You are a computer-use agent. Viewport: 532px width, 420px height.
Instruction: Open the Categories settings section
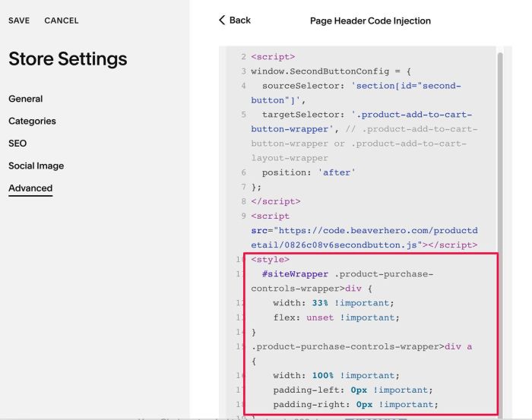32,122
